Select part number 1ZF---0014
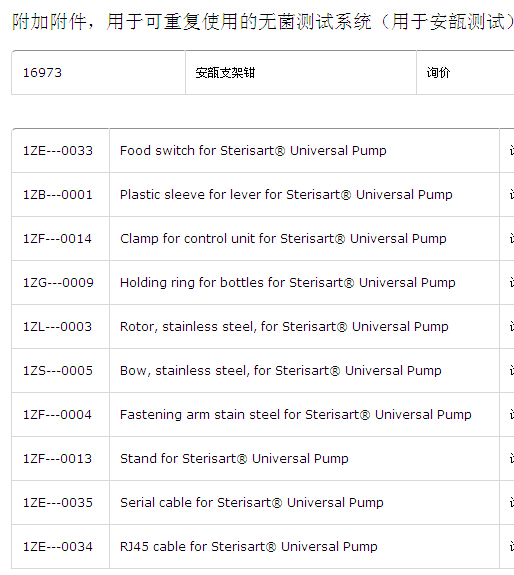 click(x=57, y=239)
